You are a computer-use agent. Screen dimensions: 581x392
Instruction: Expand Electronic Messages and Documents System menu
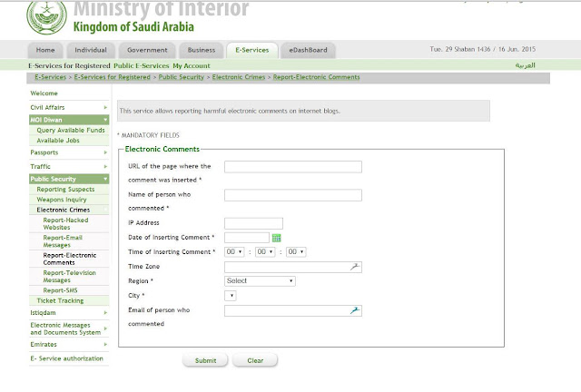pyautogui.click(x=69, y=328)
